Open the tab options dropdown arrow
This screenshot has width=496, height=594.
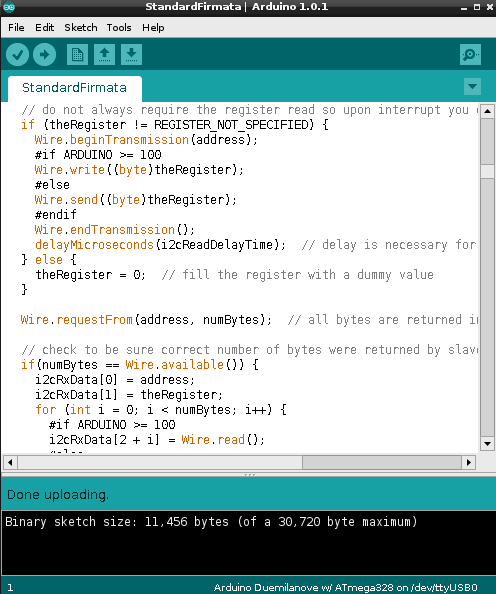click(x=472, y=86)
